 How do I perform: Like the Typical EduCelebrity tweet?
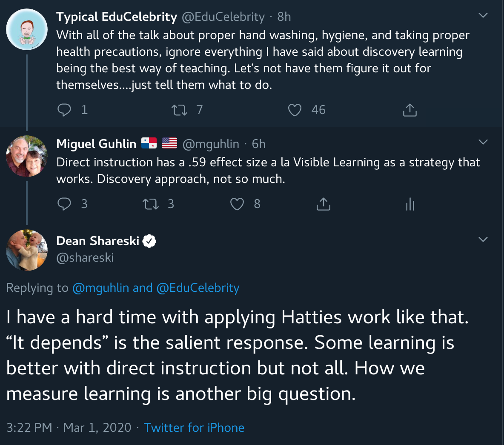tap(295, 110)
